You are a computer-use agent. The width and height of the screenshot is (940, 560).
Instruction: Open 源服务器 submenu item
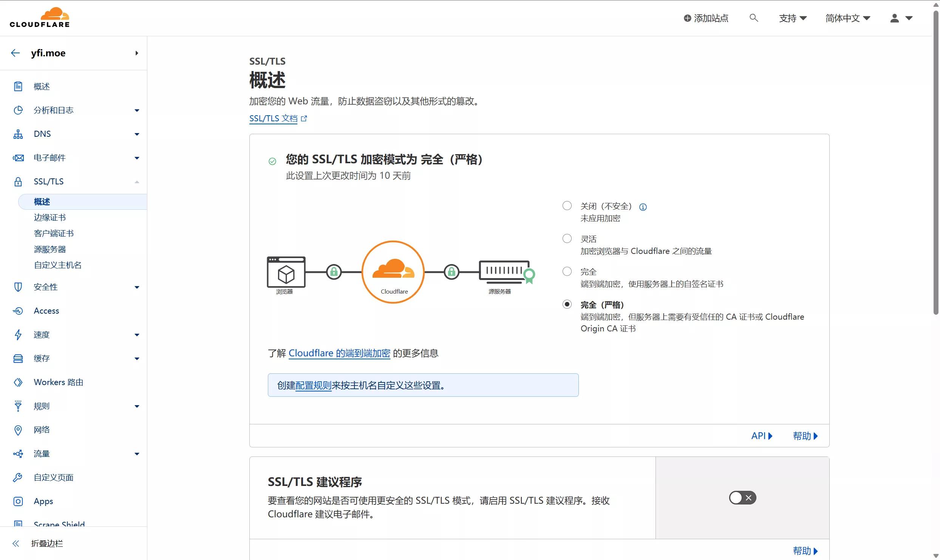coord(49,249)
